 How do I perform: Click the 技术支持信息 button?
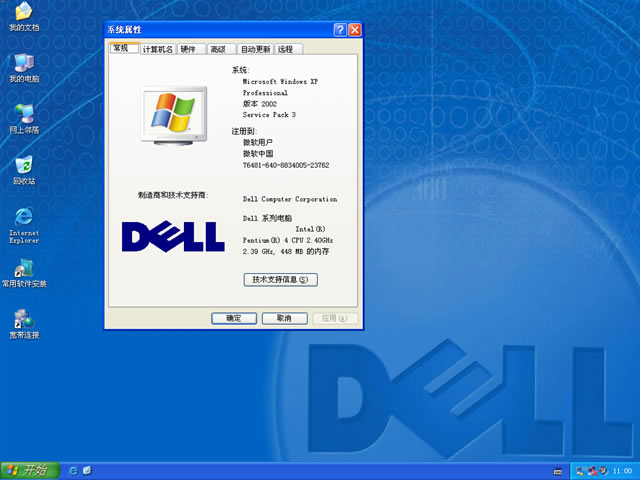pyautogui.click(x=280, y=280)
